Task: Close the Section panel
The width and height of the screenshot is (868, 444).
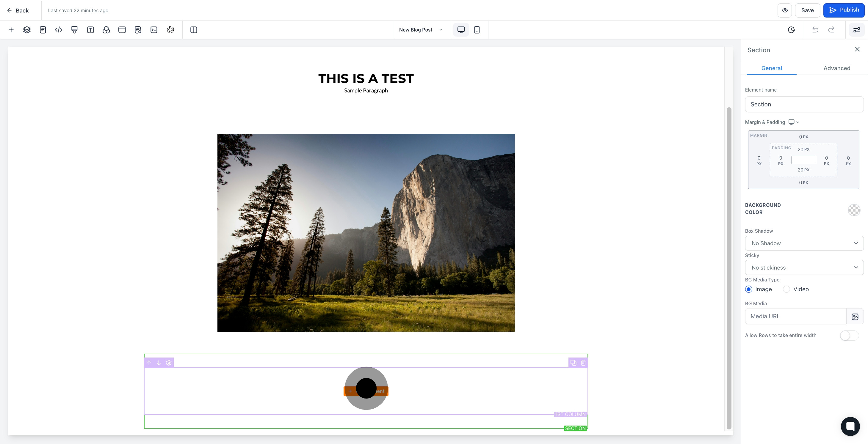Action: 857,50
